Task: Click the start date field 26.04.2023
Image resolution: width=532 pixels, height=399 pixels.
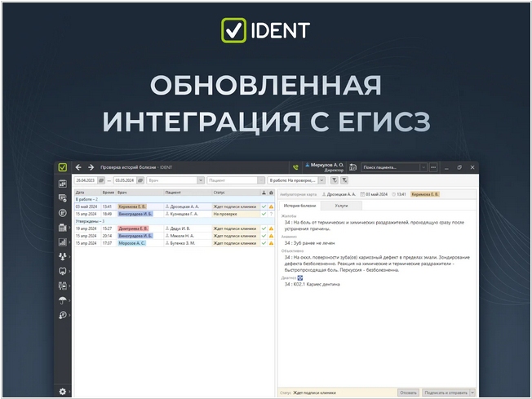Action: (86, 180)
